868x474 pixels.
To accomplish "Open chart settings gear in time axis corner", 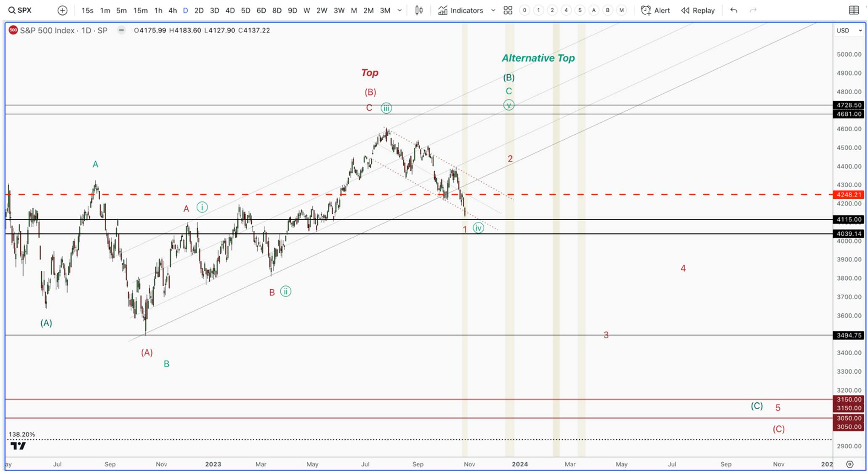I will coord(850,464).
